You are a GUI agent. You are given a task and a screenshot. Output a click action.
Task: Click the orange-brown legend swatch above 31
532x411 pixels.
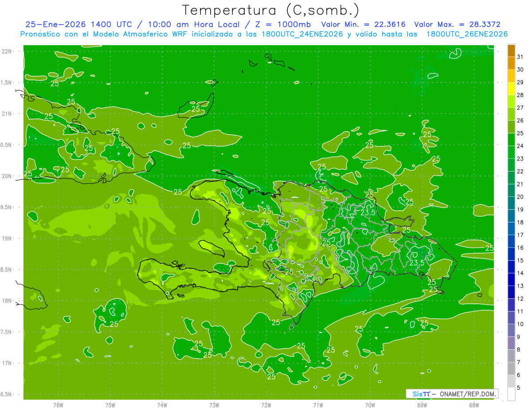coord(511,51)
